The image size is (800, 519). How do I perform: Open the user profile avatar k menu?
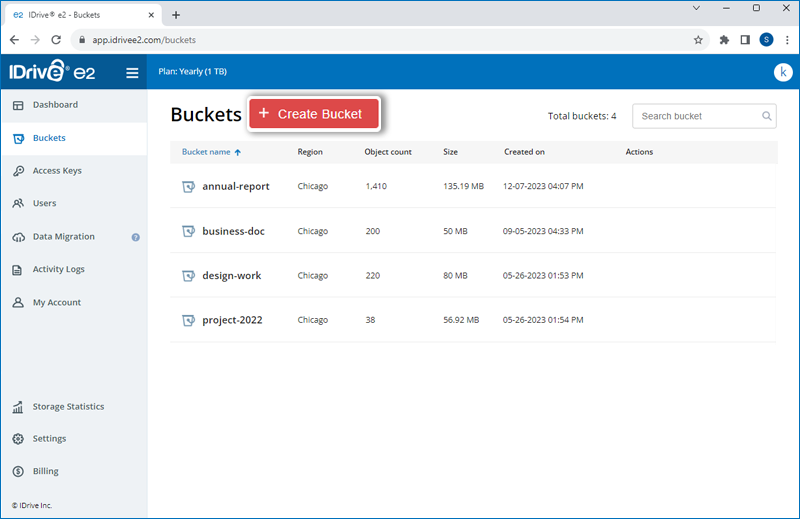click(x=783, y=72)
